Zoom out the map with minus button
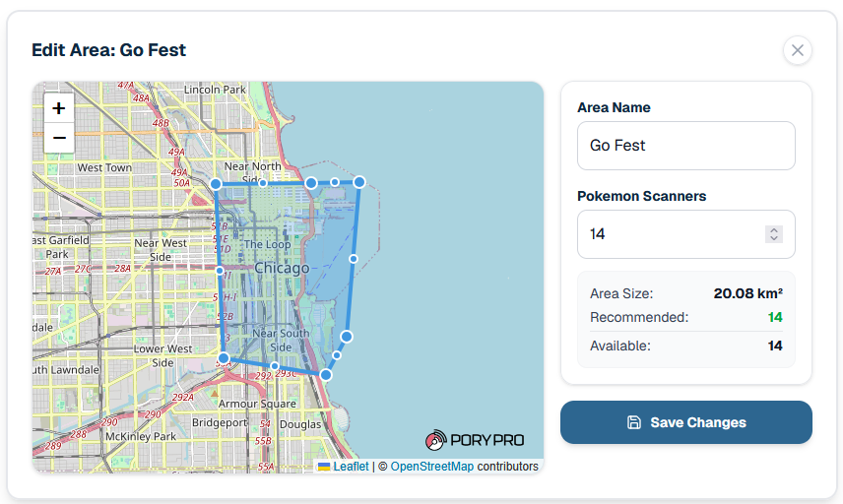 click(x=59, y=138)
